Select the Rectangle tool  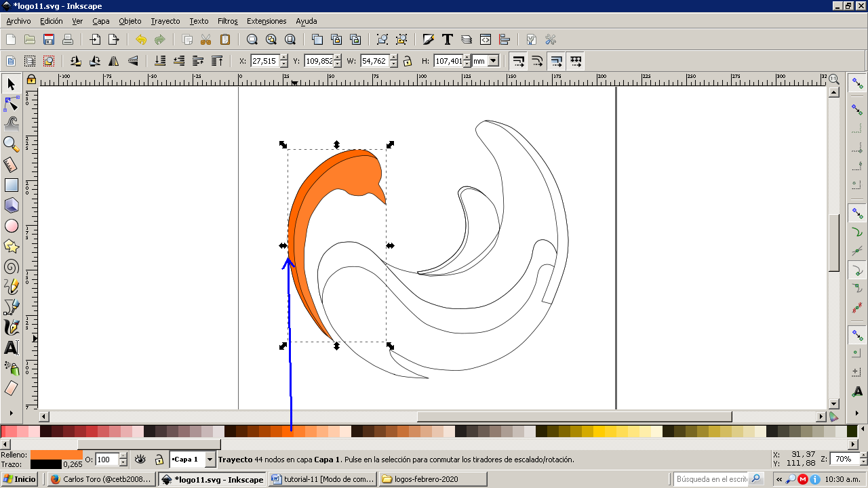(11, 184)
